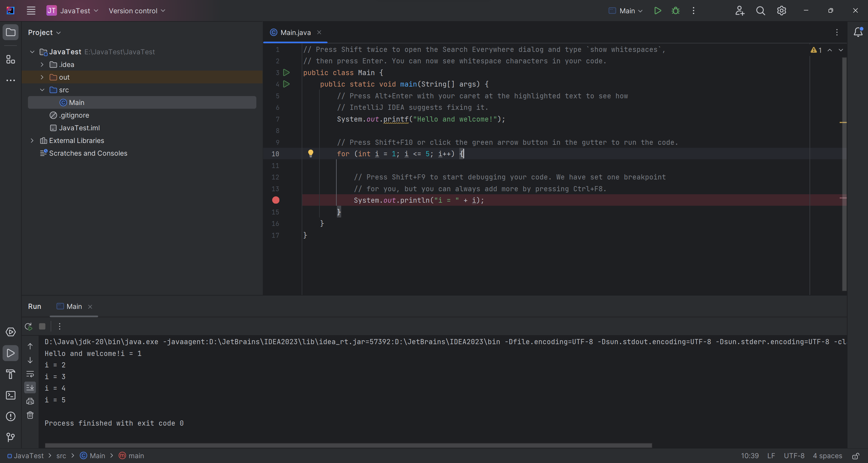Click the Stop process button
This screenshot has height=463, width=868.
click(x=42, y=326)
